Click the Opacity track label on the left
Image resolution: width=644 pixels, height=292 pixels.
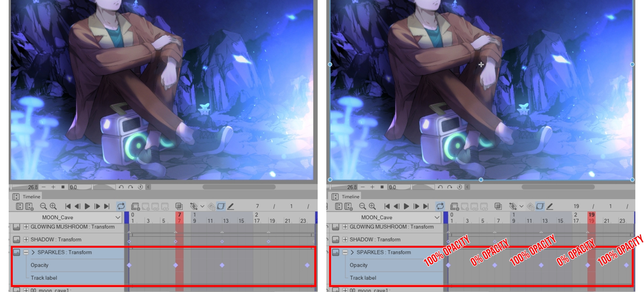click(39, 265)
